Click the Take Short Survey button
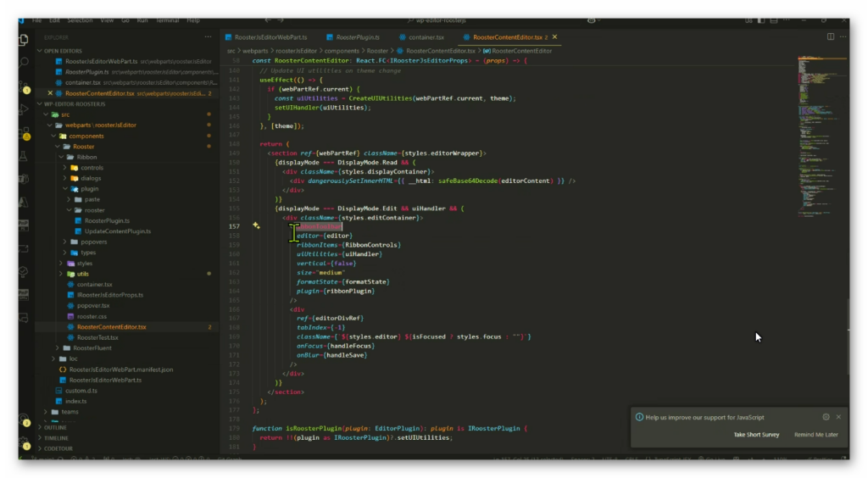The width and height of the screenshot is (868, 478). point(756,435)
